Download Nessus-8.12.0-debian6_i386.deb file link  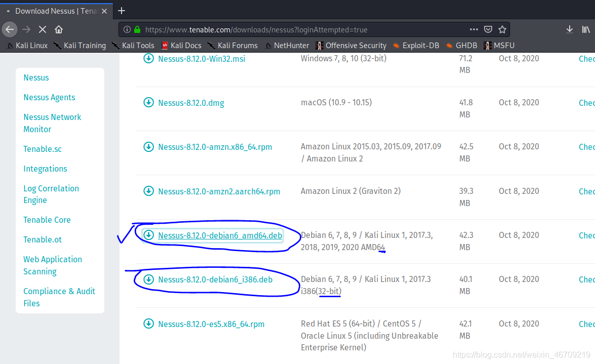(215, 280)
